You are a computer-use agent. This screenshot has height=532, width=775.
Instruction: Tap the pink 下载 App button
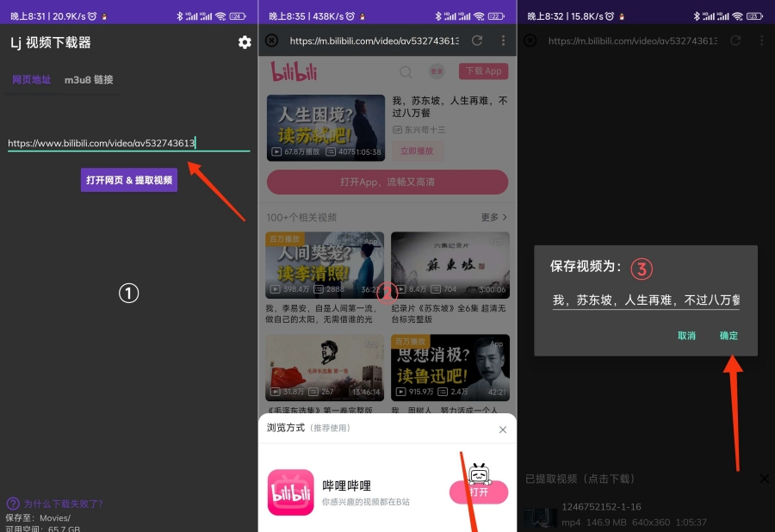tap(483, 71)
